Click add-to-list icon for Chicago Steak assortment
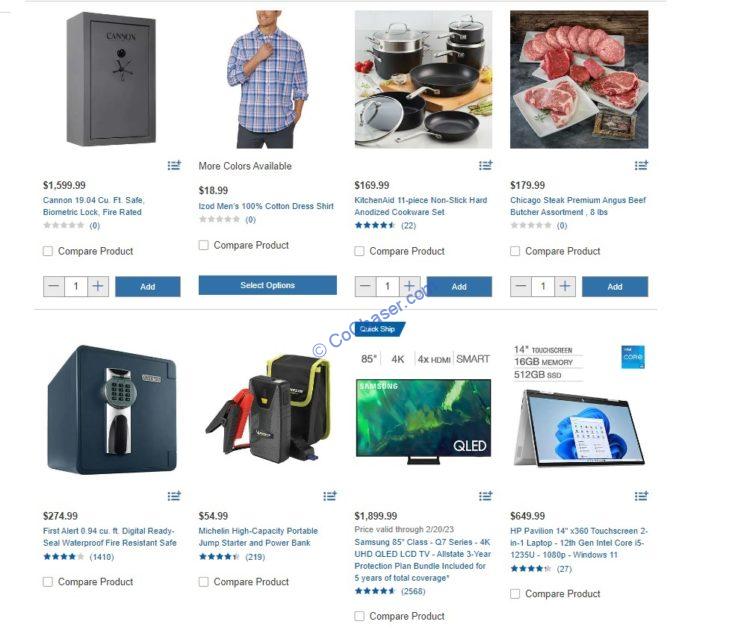 pos(641,165)
